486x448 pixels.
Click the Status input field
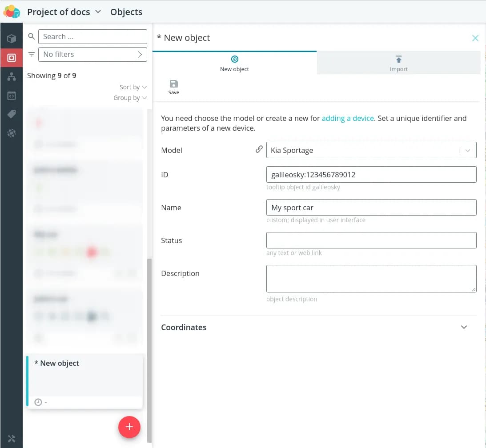coord(371,240)
